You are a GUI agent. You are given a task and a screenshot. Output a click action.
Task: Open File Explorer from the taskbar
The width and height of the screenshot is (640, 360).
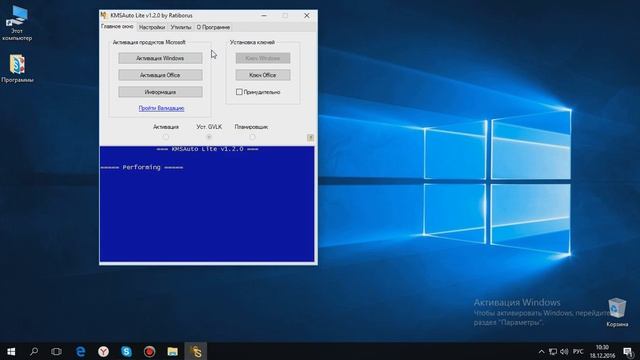pos(173,351)
